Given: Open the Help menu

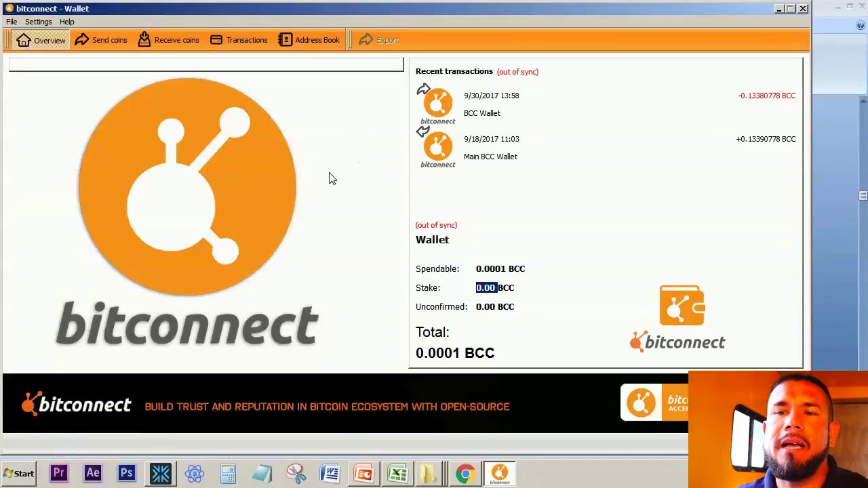Looking at the screenshot, I should point(66,22).
